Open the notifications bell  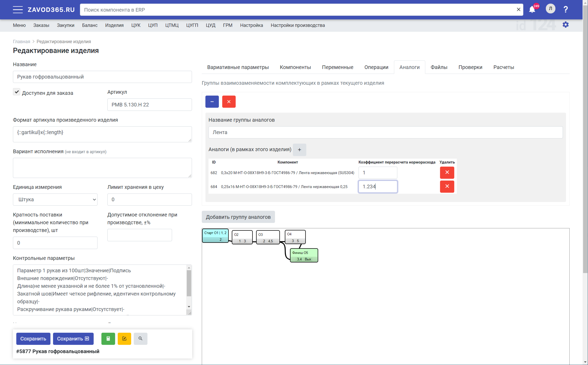532,10
